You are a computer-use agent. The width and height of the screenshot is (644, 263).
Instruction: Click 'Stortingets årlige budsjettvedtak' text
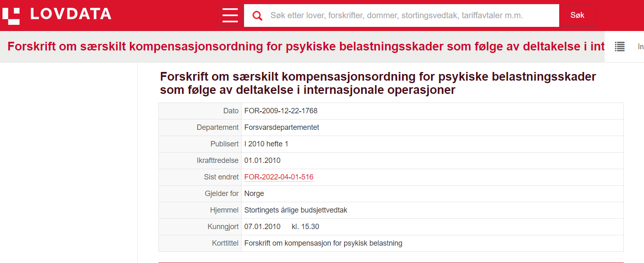pos(296,210)
